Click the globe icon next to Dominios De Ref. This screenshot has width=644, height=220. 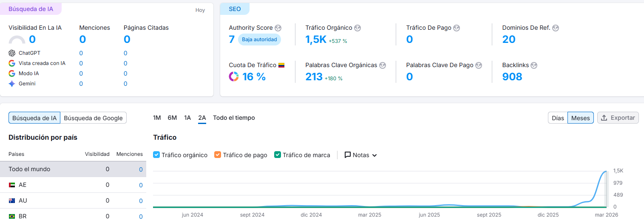click(556, 28)
